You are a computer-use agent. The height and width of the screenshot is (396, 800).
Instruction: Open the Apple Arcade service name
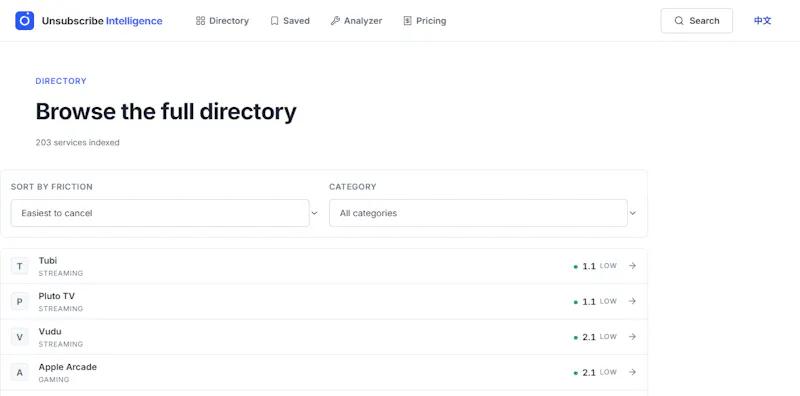pyautogui.click(x=67, y=367)
